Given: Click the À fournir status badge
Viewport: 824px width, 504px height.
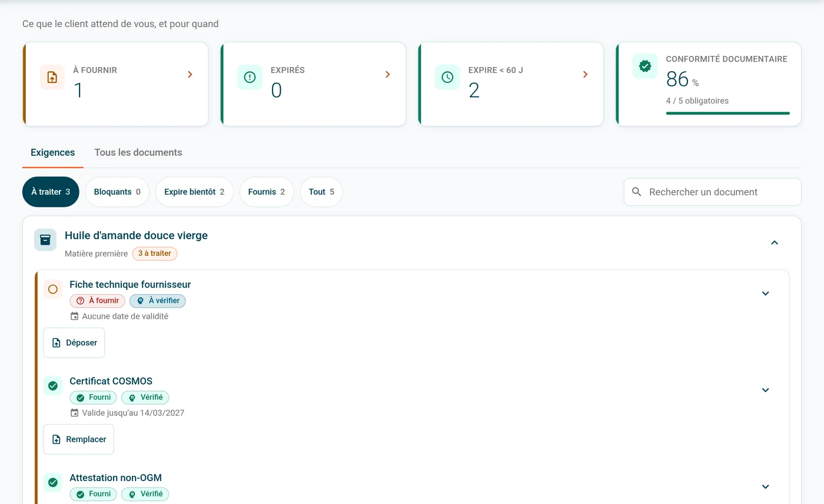Looking at the screenshot, I should [x=98, y=301].
